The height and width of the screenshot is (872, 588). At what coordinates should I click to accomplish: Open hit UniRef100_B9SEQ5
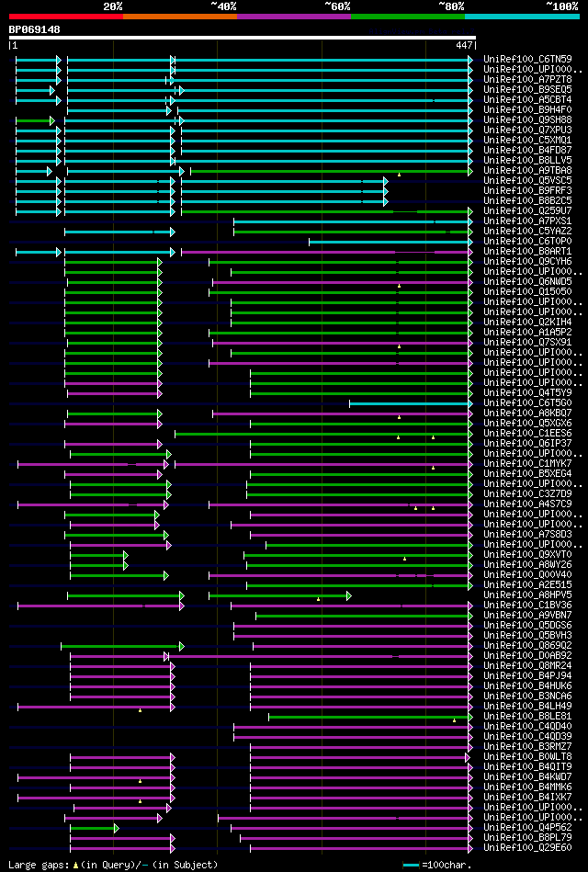click(527, 89)
